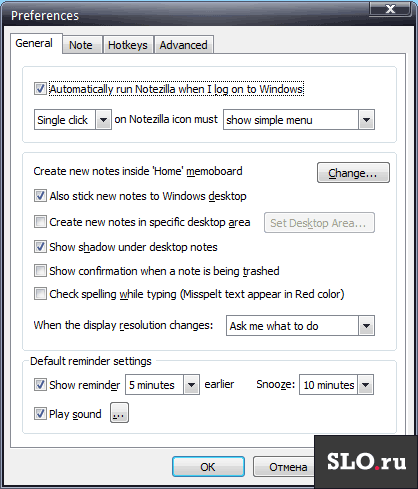Uncheck the Show reminder option
418x489 pixels.
(x=40, y=385)
